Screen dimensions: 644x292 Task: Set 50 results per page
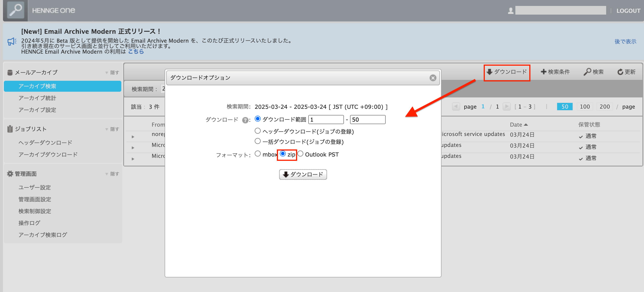(x=564, y=107)
